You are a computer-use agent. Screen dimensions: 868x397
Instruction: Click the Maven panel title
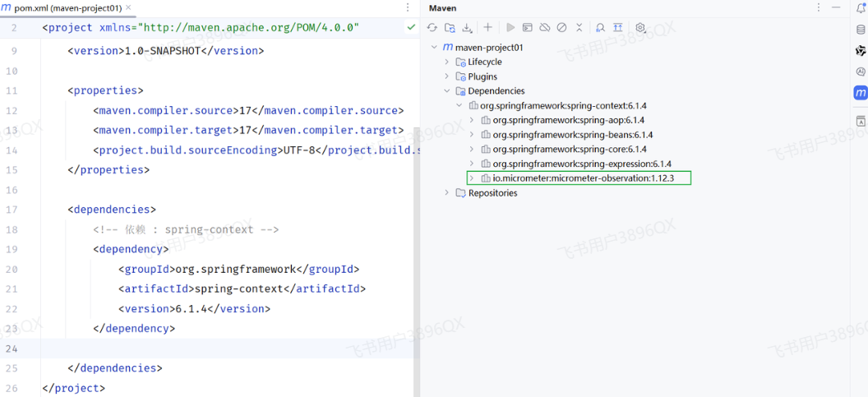[x=442, y=7]
